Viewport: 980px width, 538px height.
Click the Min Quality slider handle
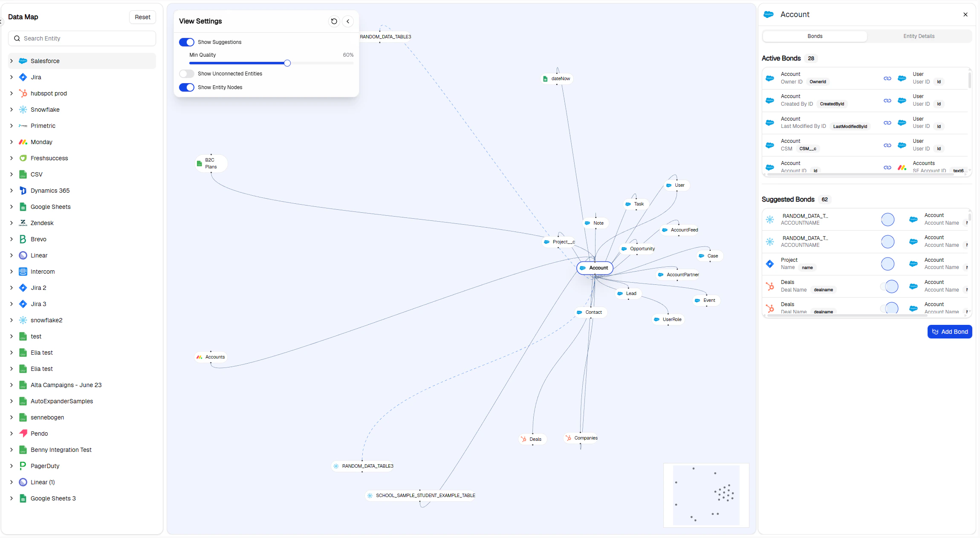coord(287,64)
